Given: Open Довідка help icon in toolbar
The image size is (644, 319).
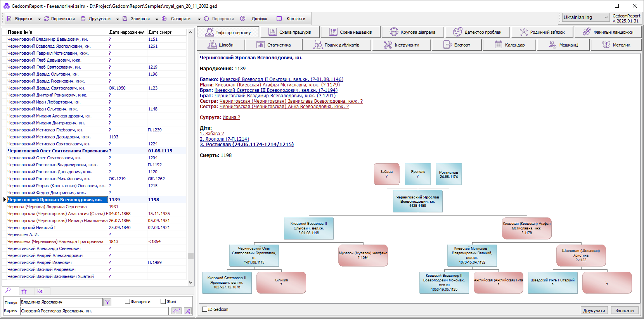Looking at the screenshot, I should (x=243, y=19).
